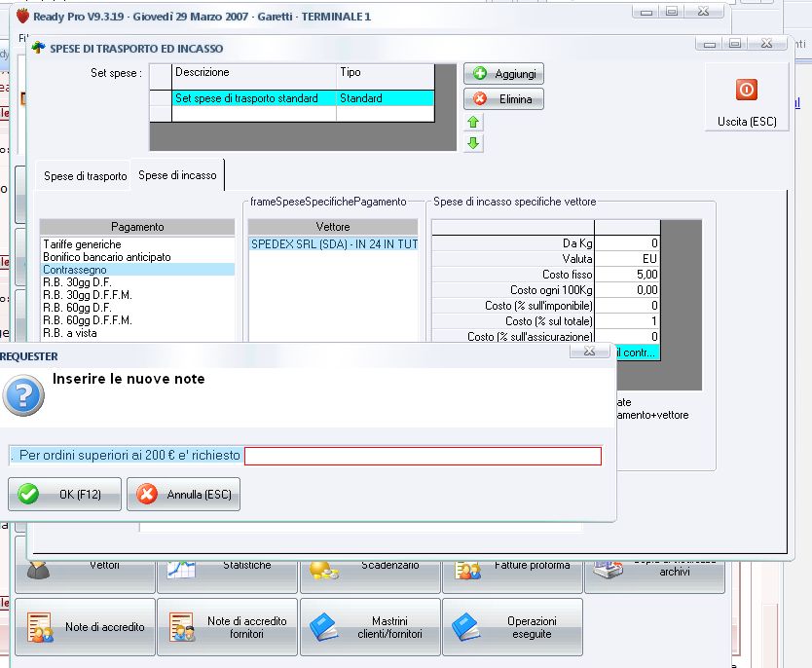Confirm with OK (F12) button
The image size is (812, 668).
pyautogui.click(x=64, y=494)
